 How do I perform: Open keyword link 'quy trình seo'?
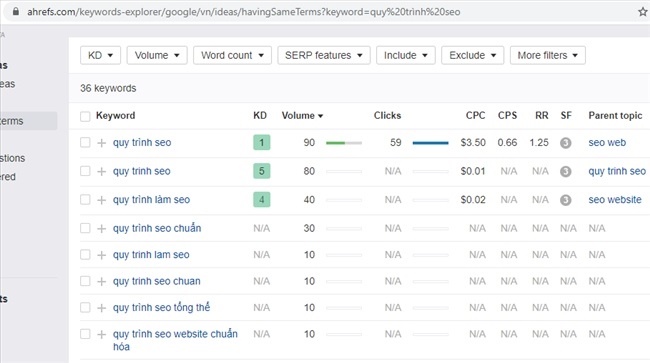[x=142, y=143]
